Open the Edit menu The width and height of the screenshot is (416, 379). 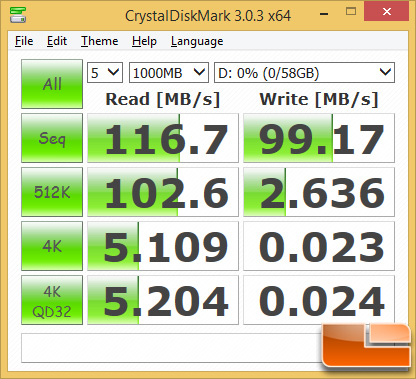click(x=57, y=41)
